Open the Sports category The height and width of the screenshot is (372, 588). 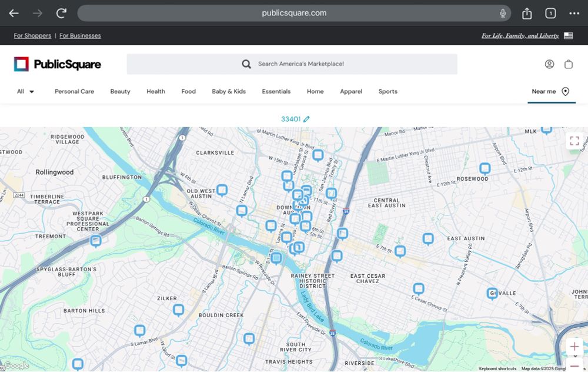coord(387,92)
